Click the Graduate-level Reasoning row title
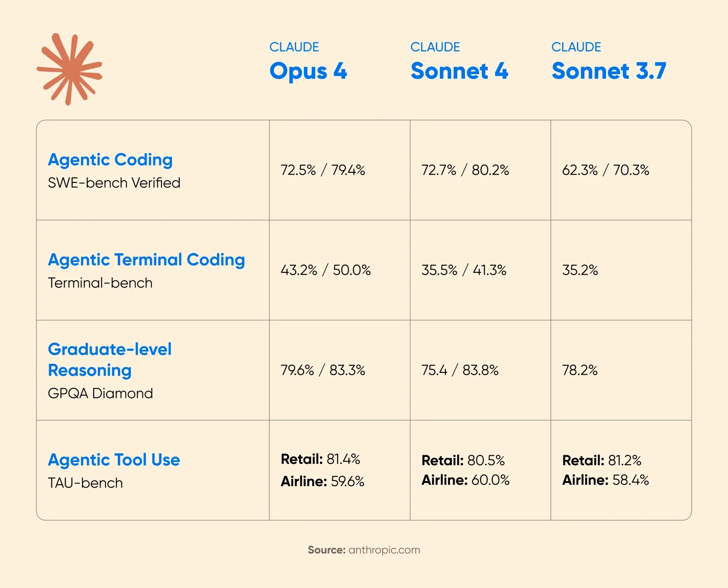Image resolution: width=728 pixels, height=588 pixels. pyautogui.click(x=110, y=360)
